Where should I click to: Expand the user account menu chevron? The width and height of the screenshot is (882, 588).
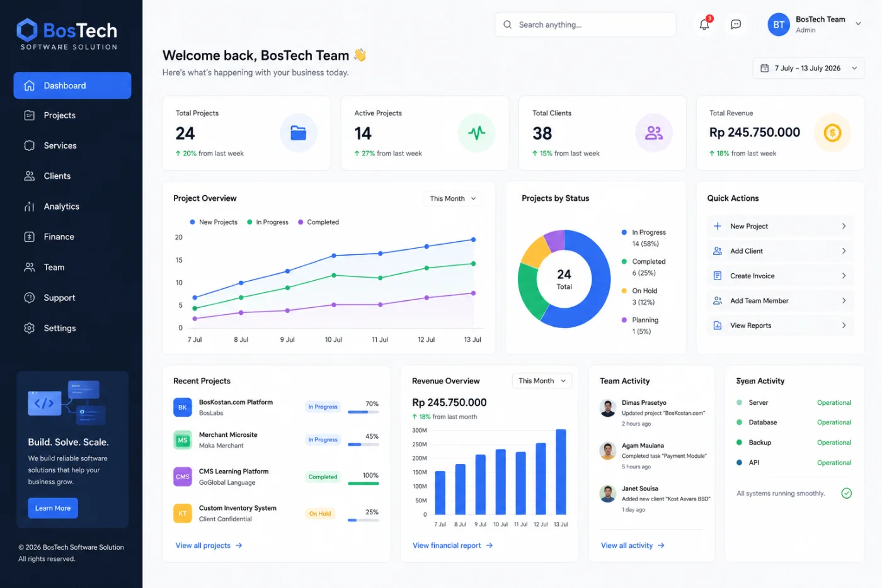pyautogui.click(x=858, y=24)
